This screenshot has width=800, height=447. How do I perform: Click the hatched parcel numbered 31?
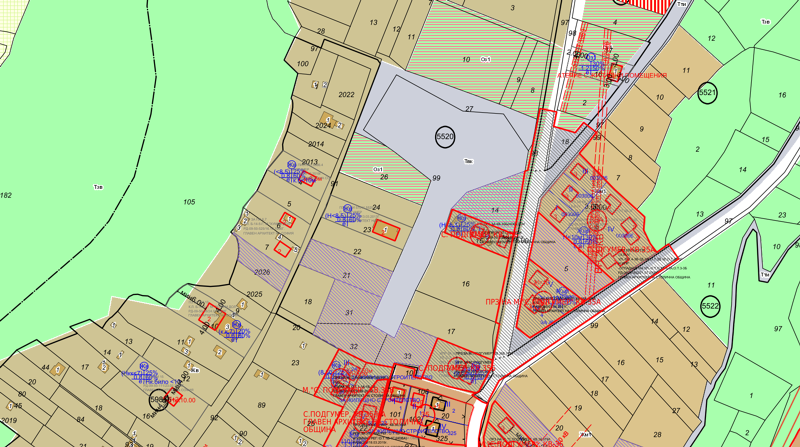click(349, 312)
